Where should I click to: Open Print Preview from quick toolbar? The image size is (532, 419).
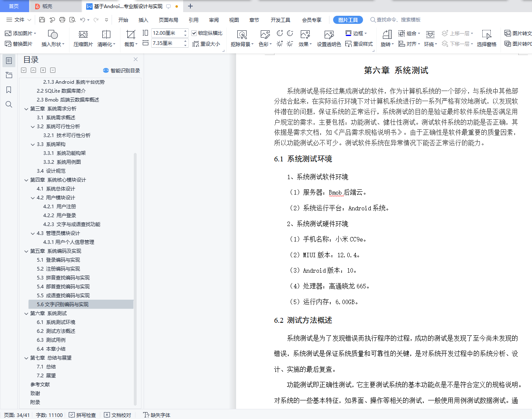tap(72, 20)
